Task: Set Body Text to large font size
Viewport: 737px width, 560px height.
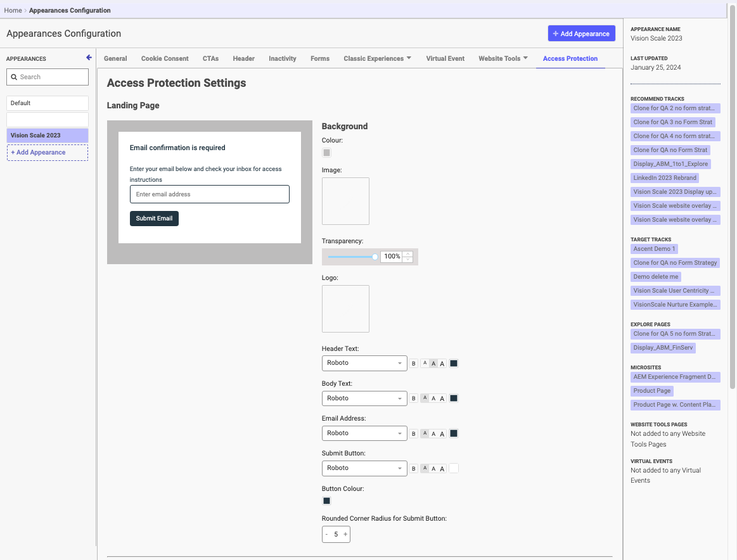Action: 442,398
